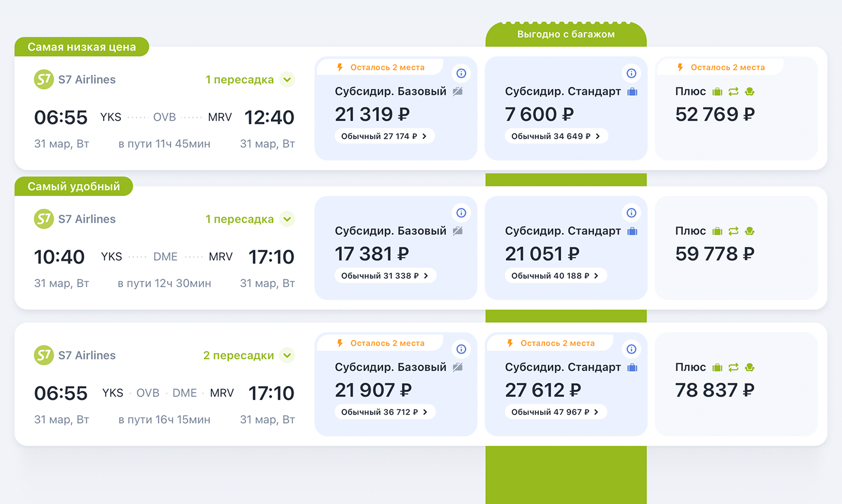The width and height of the screenshot is (842, 504).
Task: Click info icon on 17 381 ₽ fare card
Action: click(x=461, y=213)
